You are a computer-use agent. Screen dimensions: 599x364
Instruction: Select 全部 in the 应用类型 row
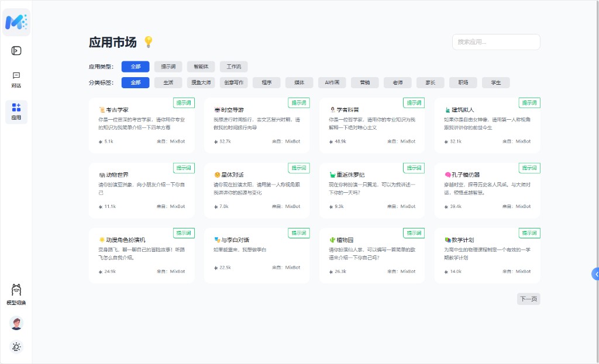136,67
